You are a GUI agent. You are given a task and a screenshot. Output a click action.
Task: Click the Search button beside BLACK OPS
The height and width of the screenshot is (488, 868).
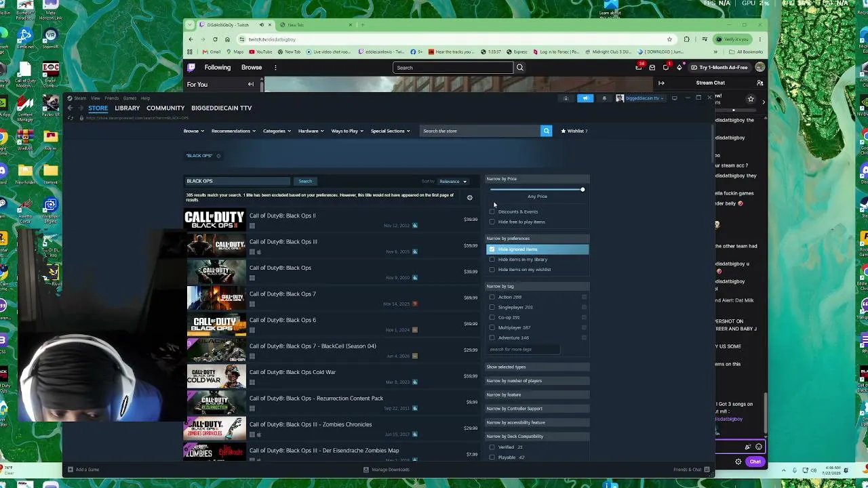point(305,182)
